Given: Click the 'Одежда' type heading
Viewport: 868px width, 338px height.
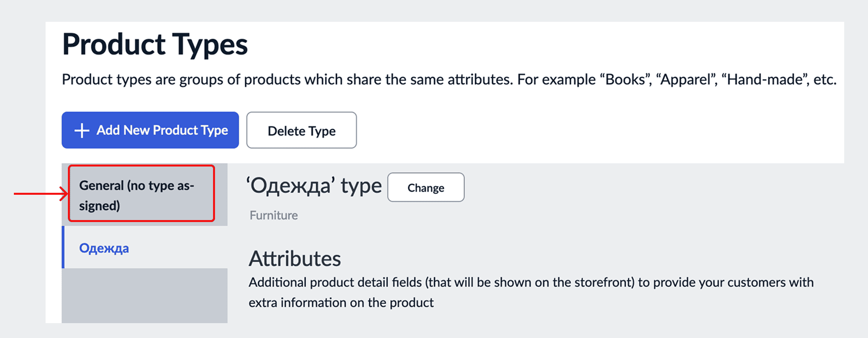Looking at the screenshot, I should coord(314,186).
